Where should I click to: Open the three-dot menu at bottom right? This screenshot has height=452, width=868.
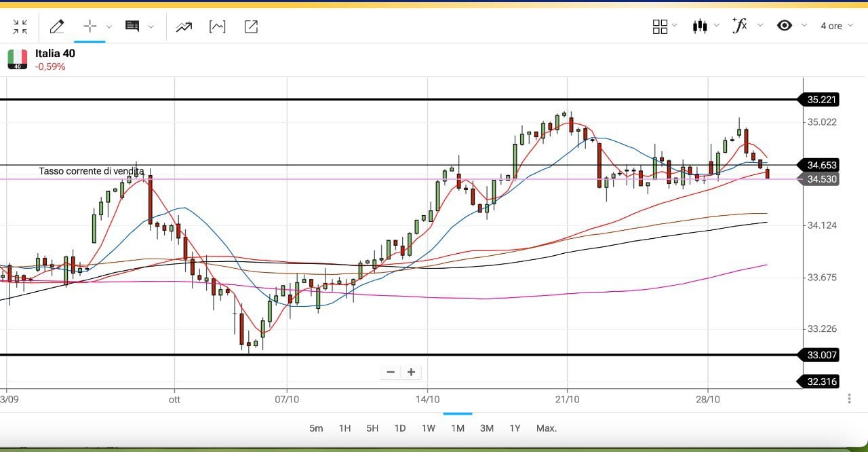click(849, 399)
